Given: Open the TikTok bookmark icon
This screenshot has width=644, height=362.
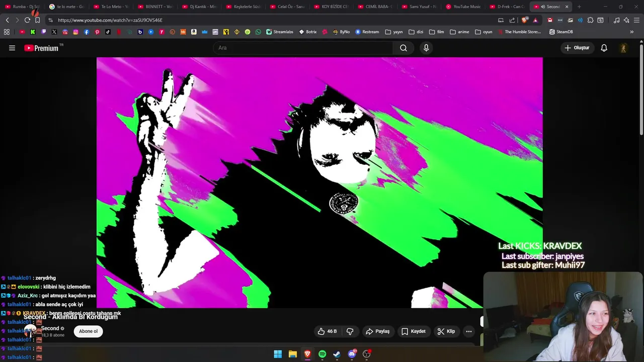Looking at the screenshot, I should pos(108,32).
